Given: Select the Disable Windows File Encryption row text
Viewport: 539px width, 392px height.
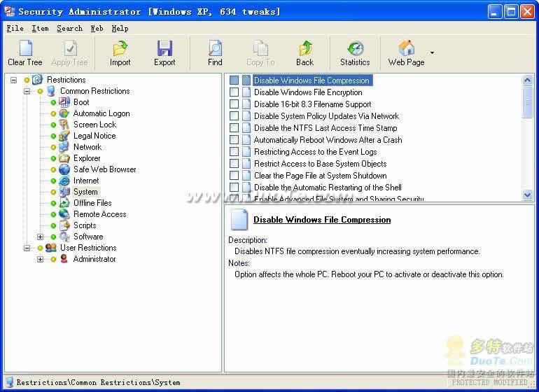Looking at the screenshot, I should pyautogui.click(x=308, y=92).
